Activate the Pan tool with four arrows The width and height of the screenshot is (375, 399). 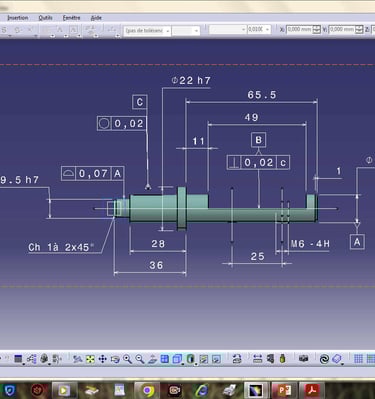coord(102,359)
